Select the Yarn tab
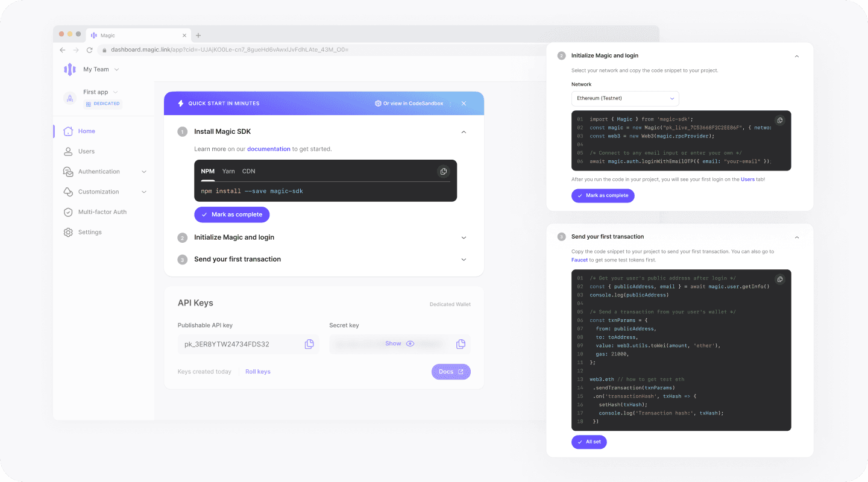Screen dimensions: 868x482 (x=228, y=171)
